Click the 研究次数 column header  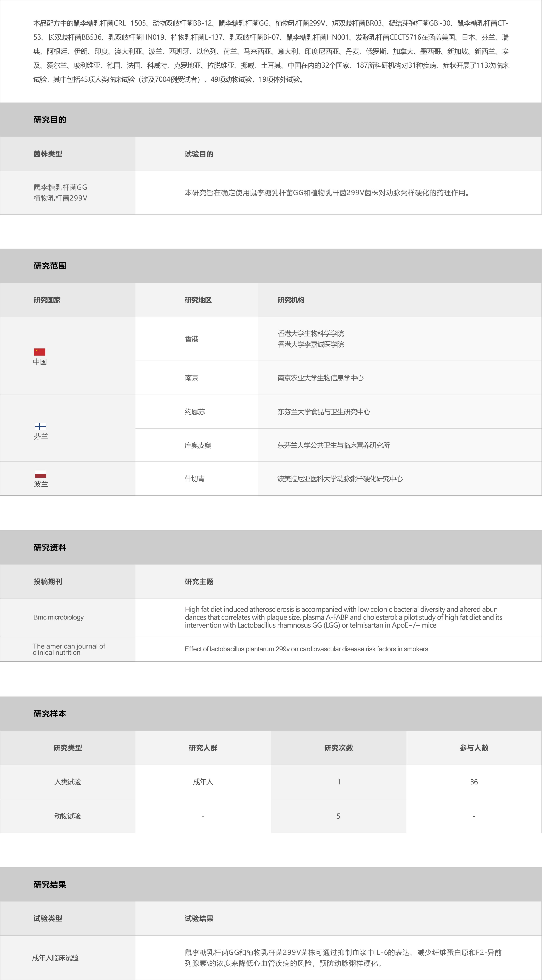(x=338, y=748)
